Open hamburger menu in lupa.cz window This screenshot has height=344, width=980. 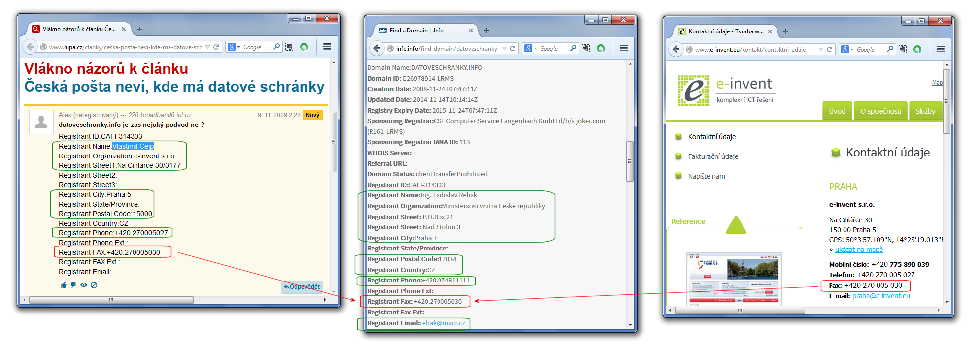point(327,47)
